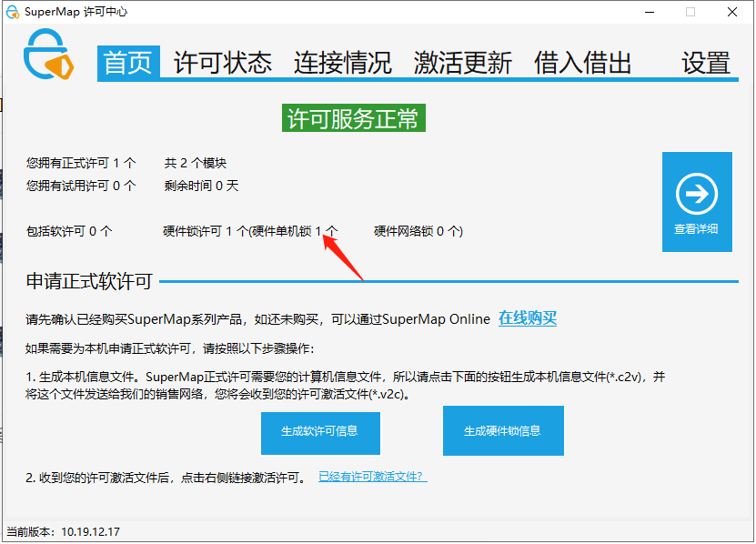Open the 借入借出 tab

click(582, 63)
